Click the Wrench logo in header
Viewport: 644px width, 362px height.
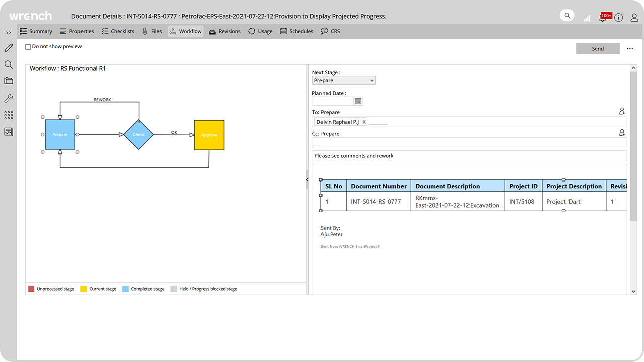pos(30,16)
